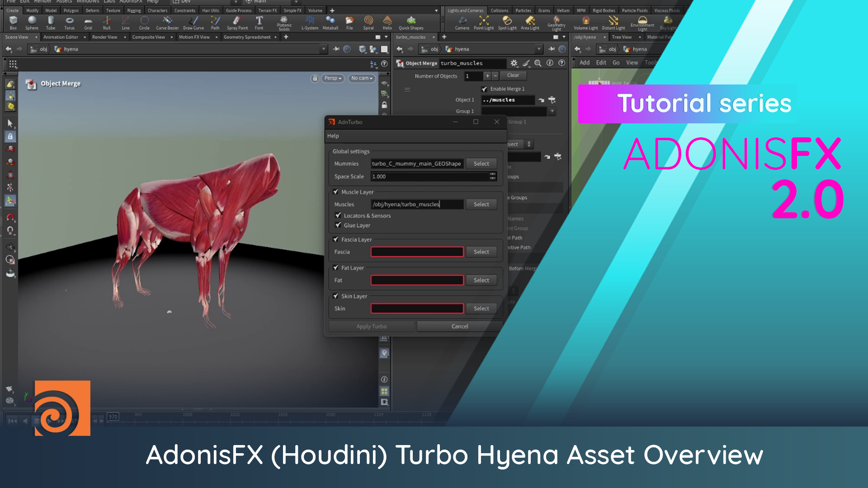This screenshot has height=488, width=868.
Task: Select the Torus shelf tool
Action: click(69, 23)
